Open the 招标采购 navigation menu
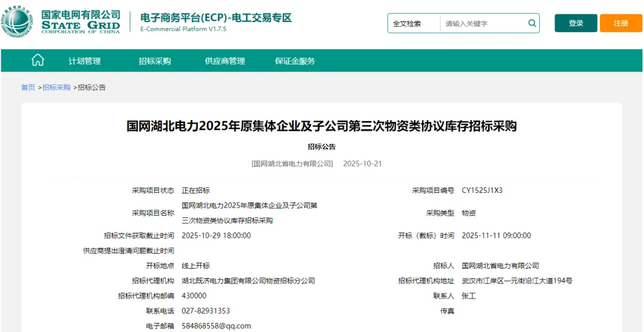The width and height of the screenshot is (644, 332). click(x=154, y=61)
